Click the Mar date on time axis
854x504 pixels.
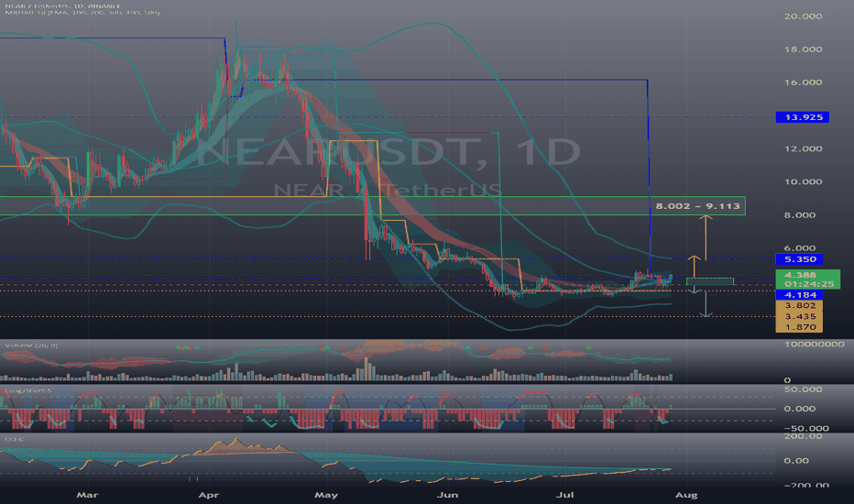click(87, 495)
